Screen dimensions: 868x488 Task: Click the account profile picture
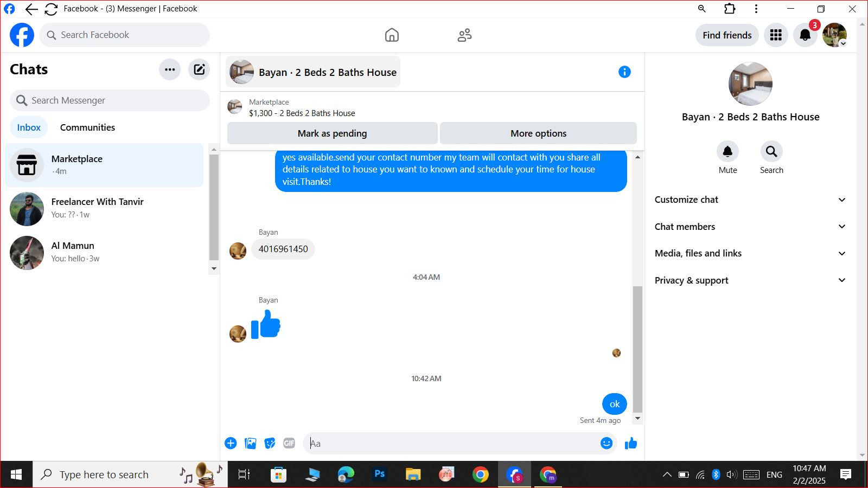[834, 35]
